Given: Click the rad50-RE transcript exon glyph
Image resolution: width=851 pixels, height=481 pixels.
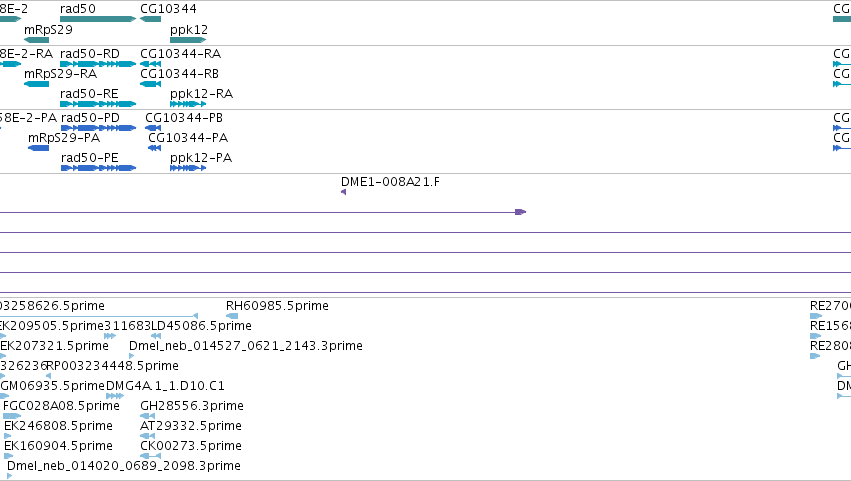Looking at the screenshot, I should [x=98, y=104].
